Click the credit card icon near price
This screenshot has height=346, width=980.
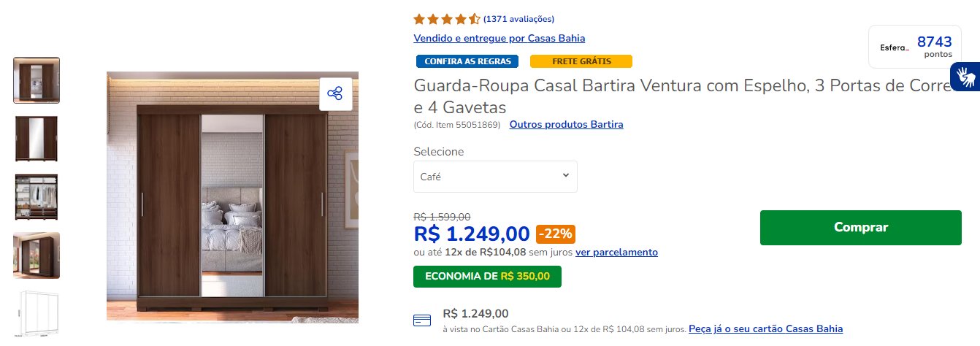[x=421, y=320]
